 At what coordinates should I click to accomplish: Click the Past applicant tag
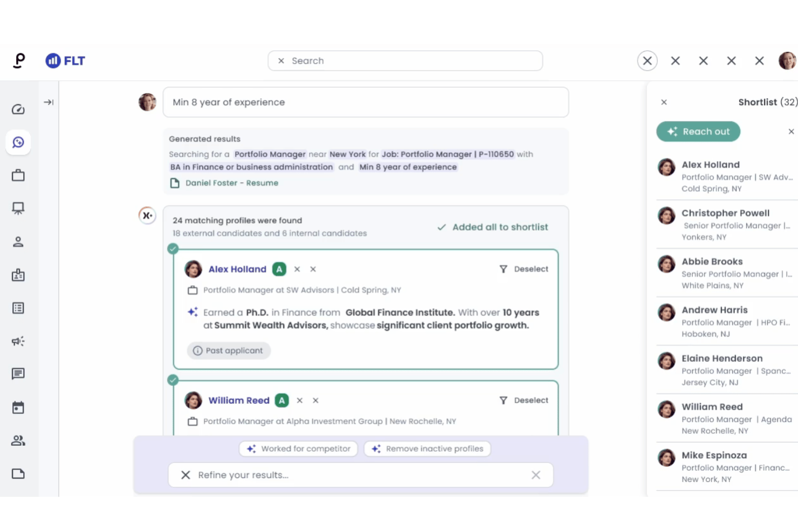click(x=229, y=350)
